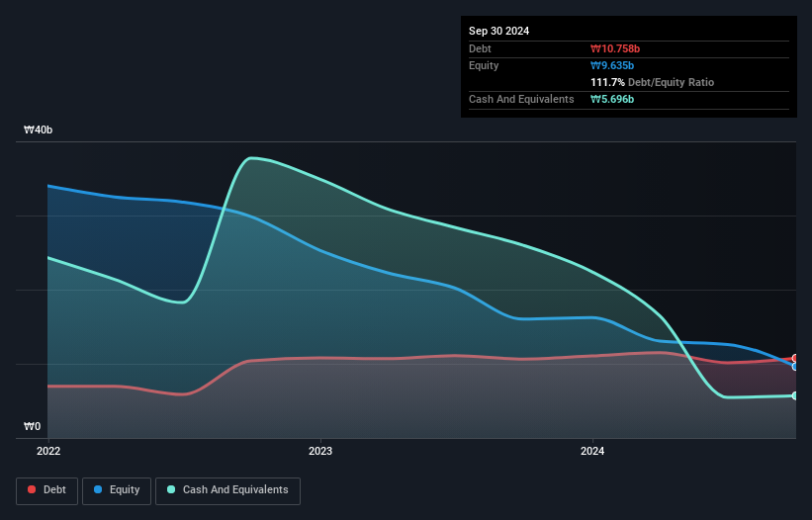Click the ₩9.635b equity value
This screenshot has width=812, height=520.
(x=612, y=65)
